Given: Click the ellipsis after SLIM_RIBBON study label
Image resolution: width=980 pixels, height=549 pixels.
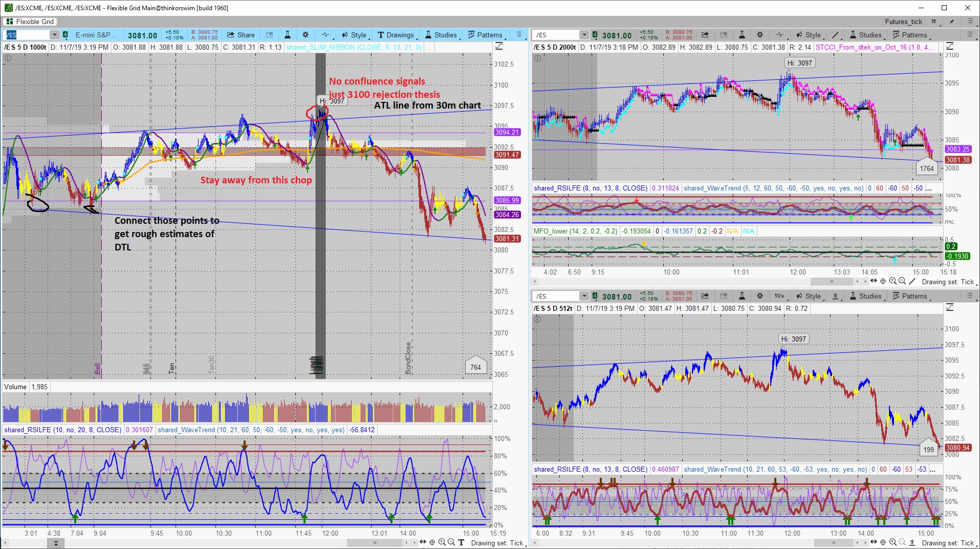Looking at the screenshot, I should pos(429,47).
